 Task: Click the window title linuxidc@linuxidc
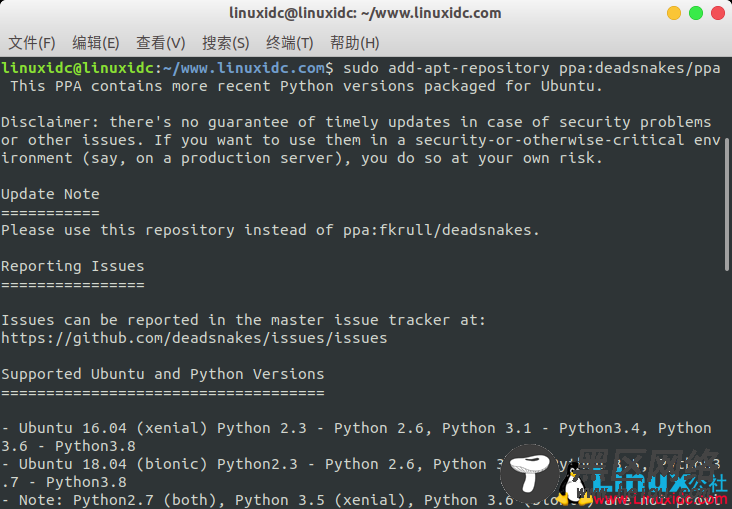[x=365, y=13]
